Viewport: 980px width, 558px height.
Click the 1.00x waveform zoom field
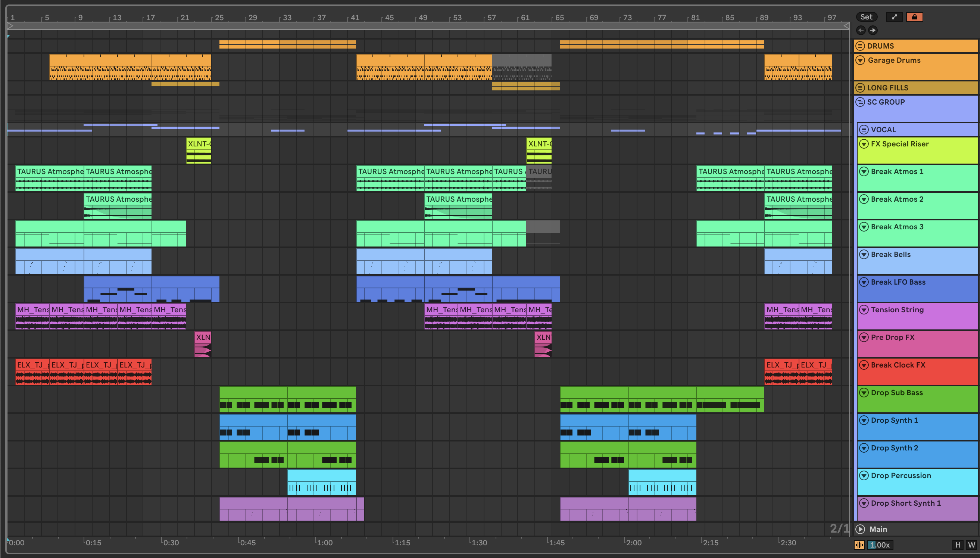880,545
